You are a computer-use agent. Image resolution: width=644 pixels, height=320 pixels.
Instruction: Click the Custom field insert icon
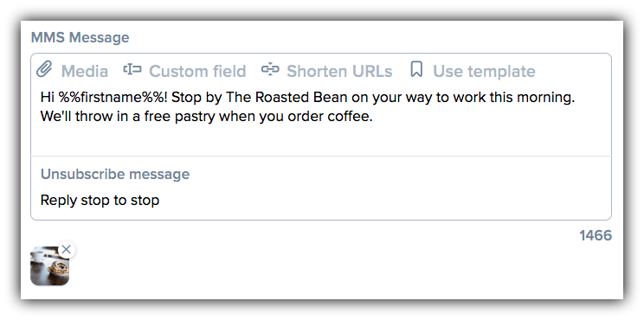(x=132, y=70)
